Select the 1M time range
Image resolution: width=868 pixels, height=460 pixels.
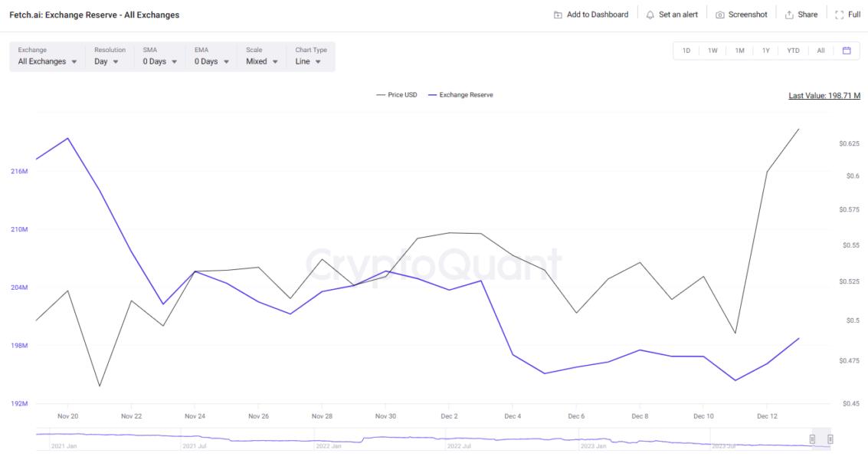point(739,51)
